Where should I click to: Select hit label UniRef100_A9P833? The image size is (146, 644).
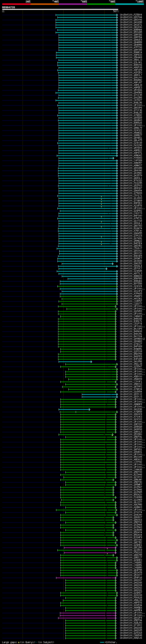[131, 55]
